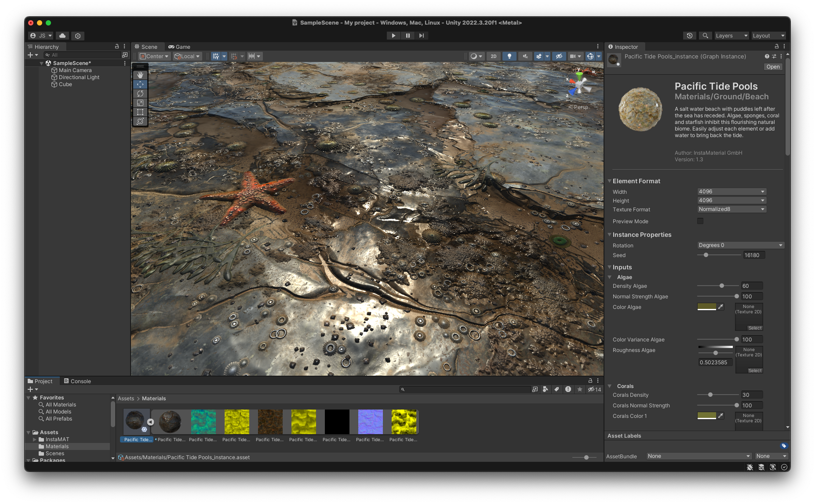Click Select under Roughness Algae texture
The image size is (815, 504).
[x=755, y=371]
